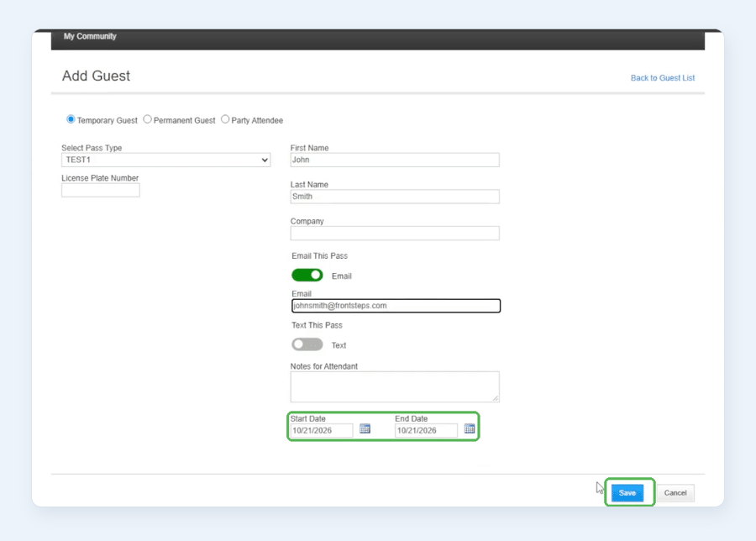Viewport: 756px width, 541px height.
Task: Choose the Party Attendee option
Action: point(225,119)
